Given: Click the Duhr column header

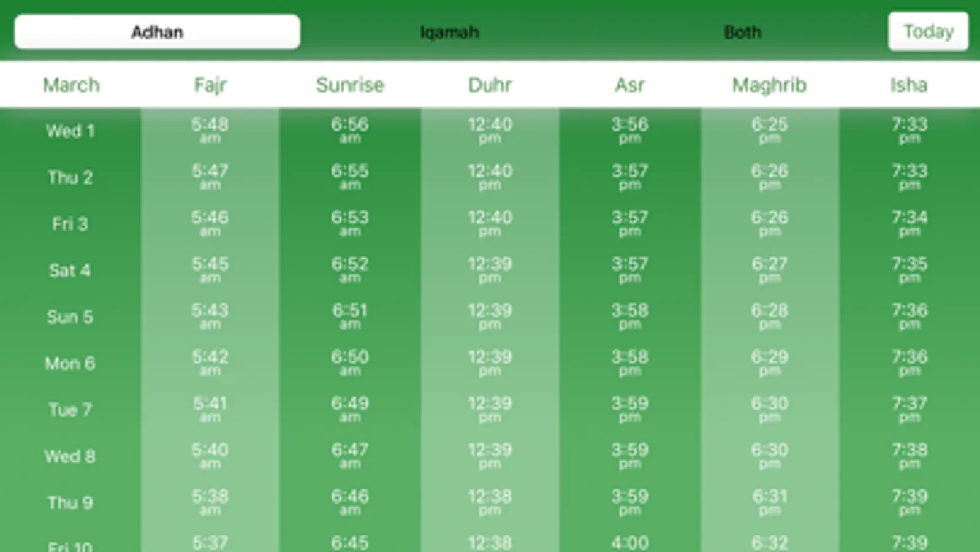Looking at the screenshot, I should pos(490,85).
